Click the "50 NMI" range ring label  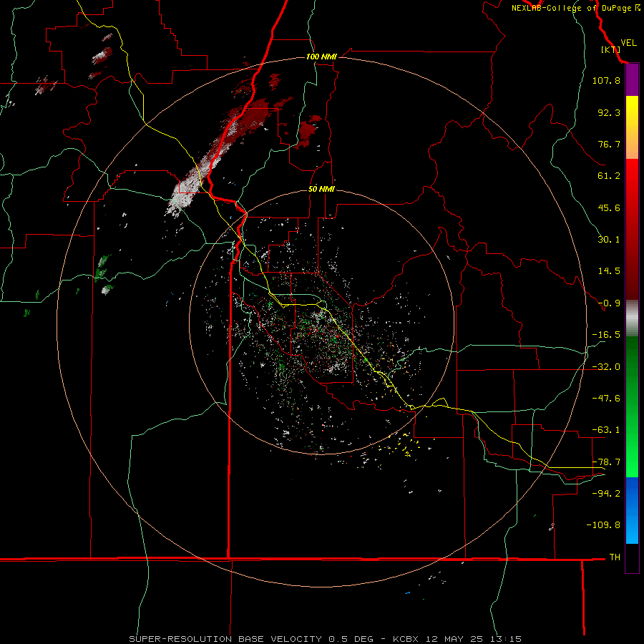tap(321, 189)
